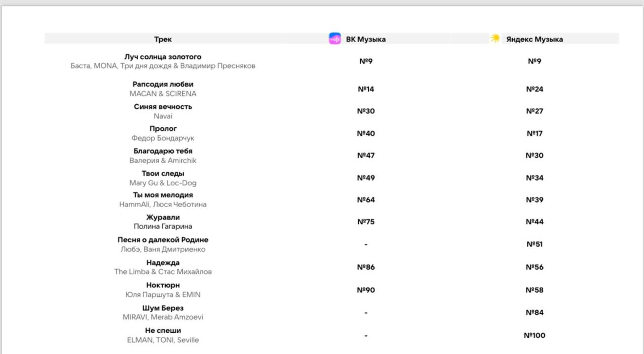Screen dimensions: 644x354
Task: Select the track title "Ноктюрн"
Action: (x=163, y=285)
